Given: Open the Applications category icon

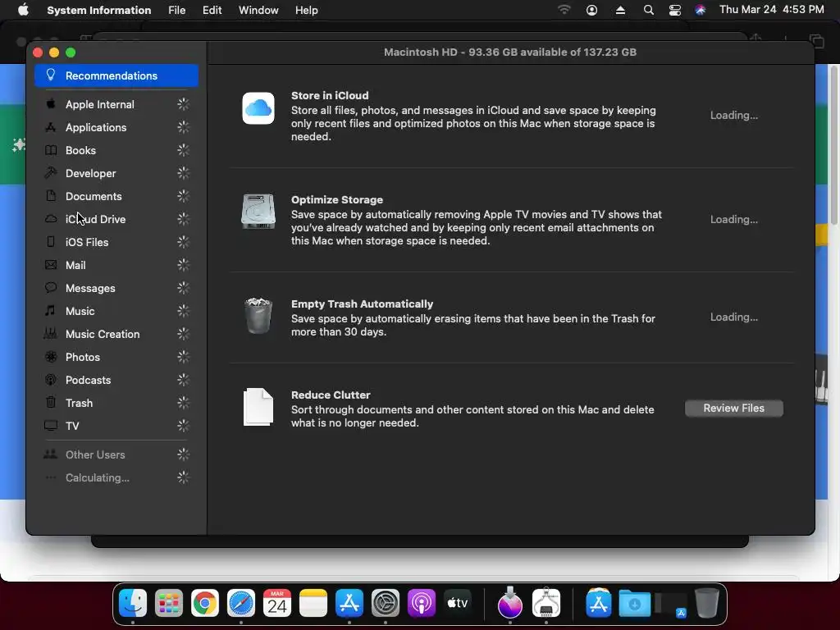Looking at the screenshot, I should (x=51, y=127).
